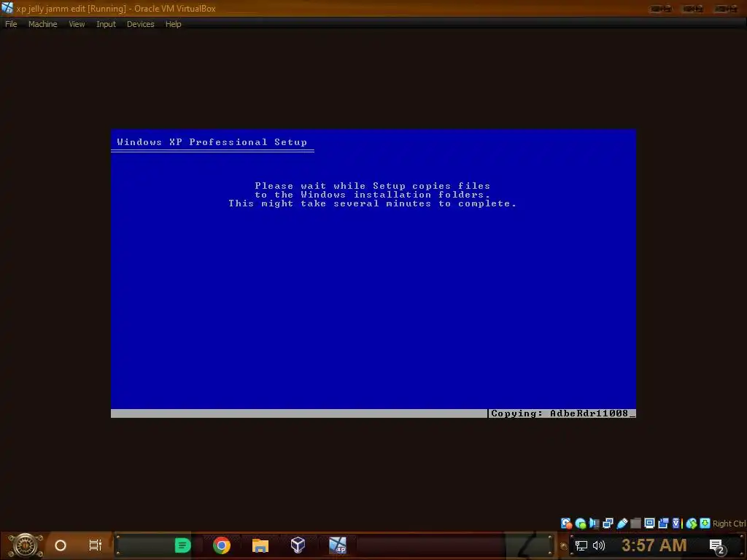Click the display settings status icon
Viewport: 747px width, 560px height.
tap(649, 524)
